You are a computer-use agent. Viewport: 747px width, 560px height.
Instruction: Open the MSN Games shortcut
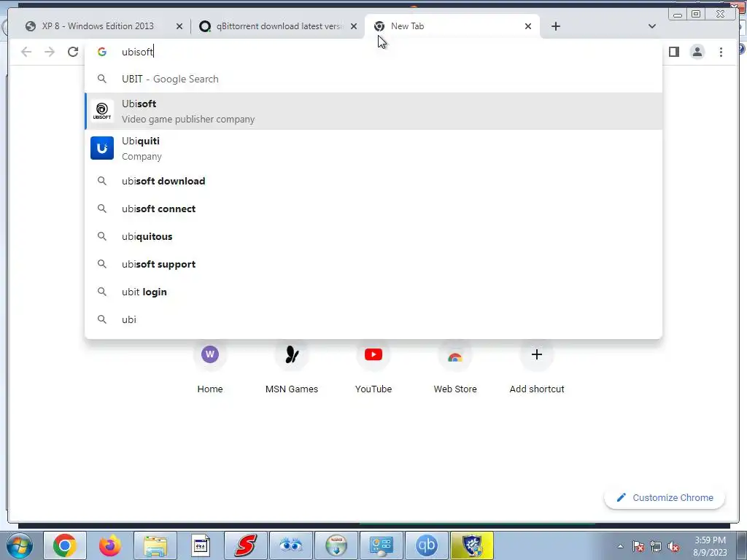pyautogui.click(x=292, y=367)
